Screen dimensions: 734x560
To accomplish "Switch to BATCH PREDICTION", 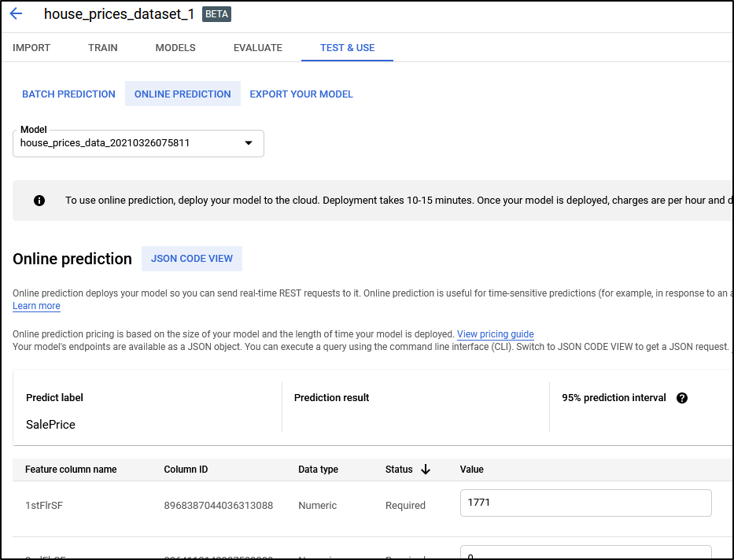I will [x=68, y=94].
